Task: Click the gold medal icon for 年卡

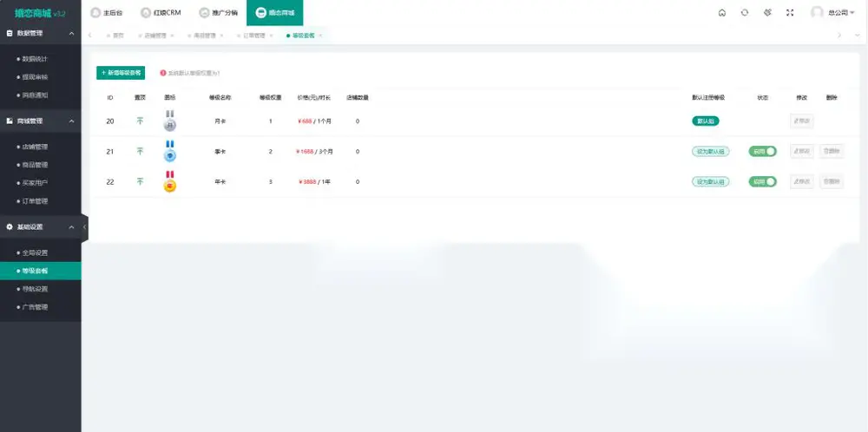Action: tap(170, 181)
